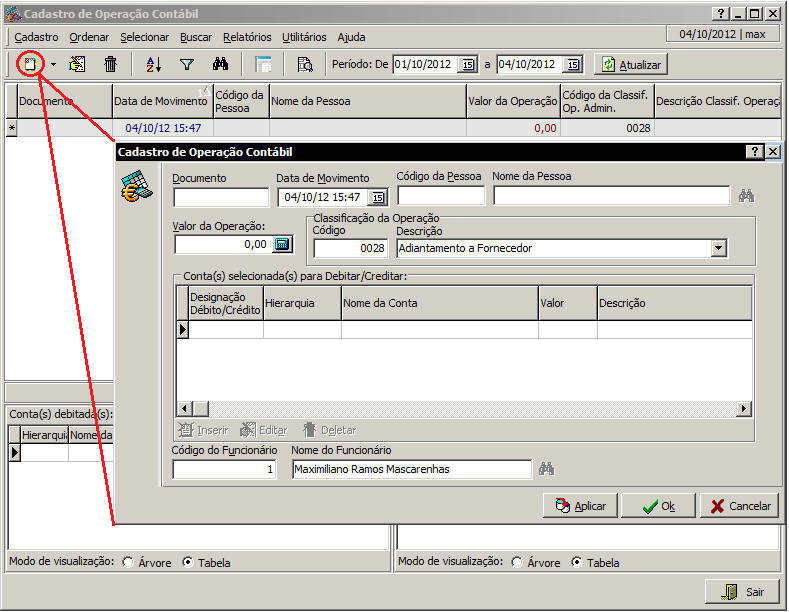
Task: Open the Utilitários menu
Action: (304, 37)
